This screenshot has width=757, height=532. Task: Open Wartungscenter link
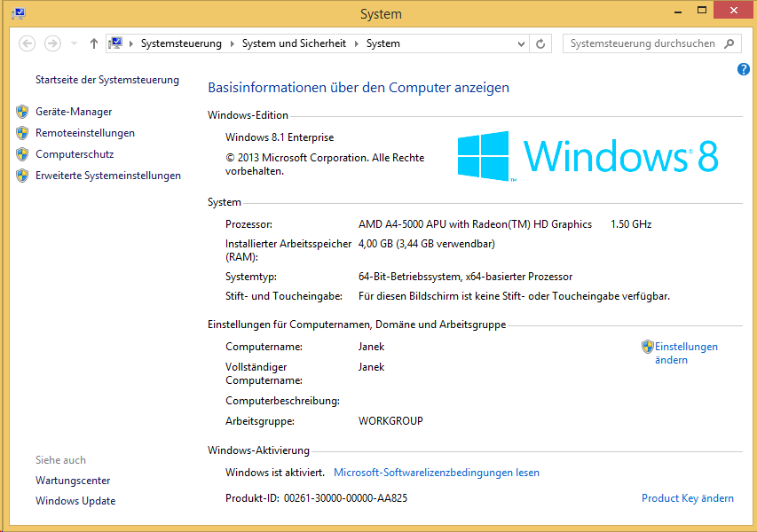pos(73,481)
